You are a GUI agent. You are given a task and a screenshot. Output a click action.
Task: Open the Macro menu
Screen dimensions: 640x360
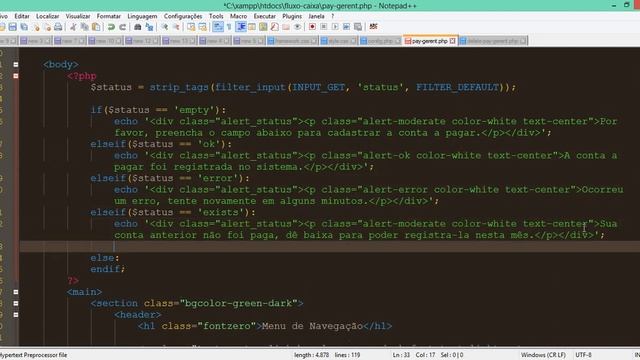pyautogui.click(x=238, y=16)
